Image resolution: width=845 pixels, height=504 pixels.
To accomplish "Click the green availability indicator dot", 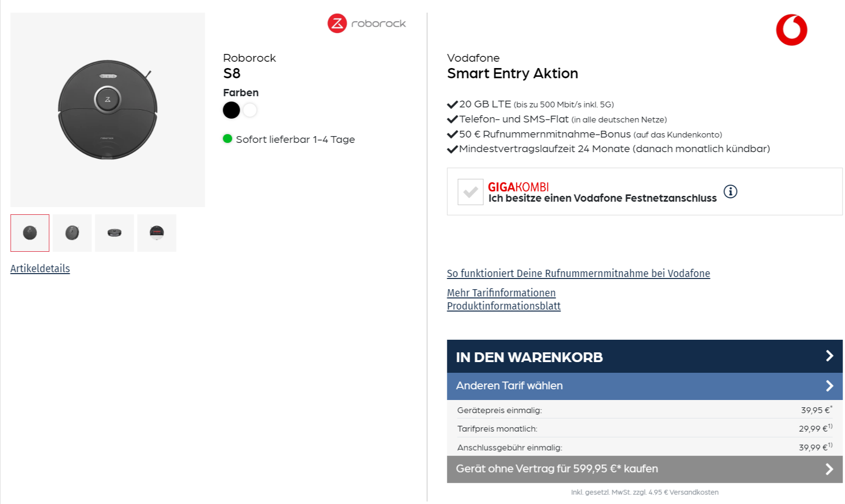I will point(227,139).
